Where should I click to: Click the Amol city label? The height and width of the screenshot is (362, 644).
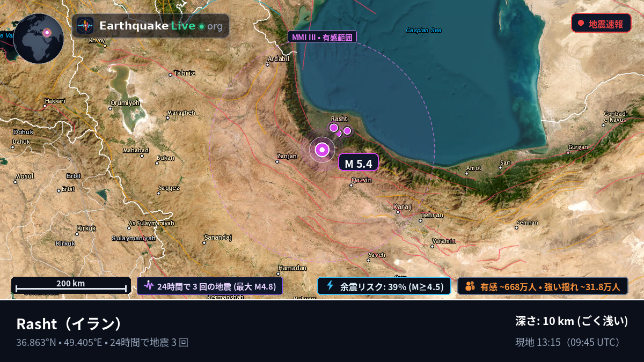click(474, 168)
